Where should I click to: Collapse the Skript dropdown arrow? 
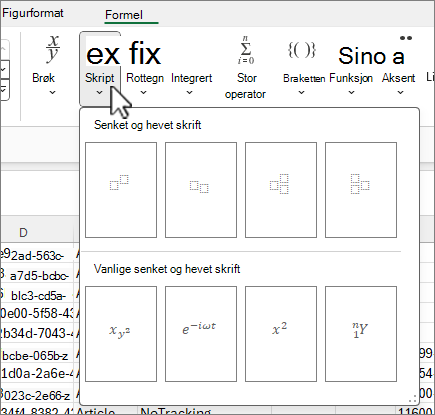point(100,93)
